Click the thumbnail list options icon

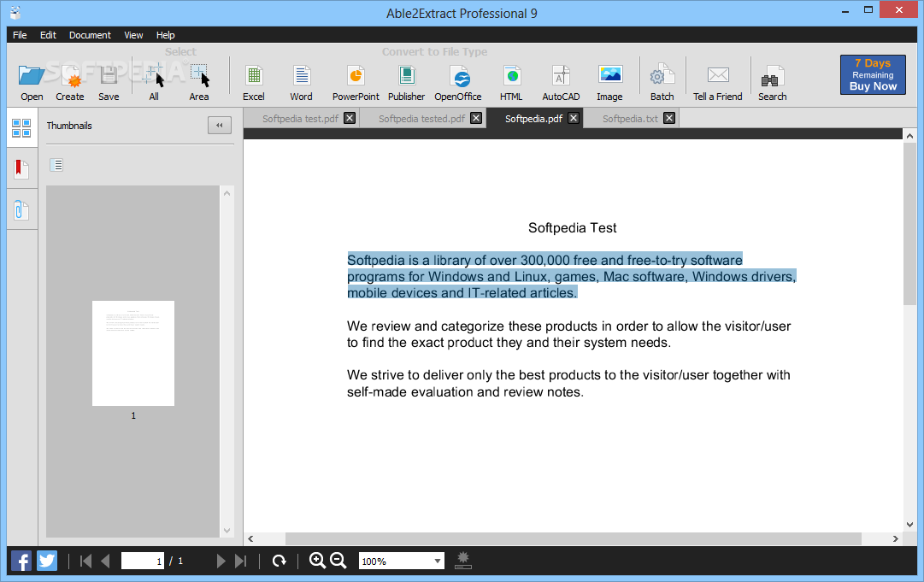[x=56, y=165]
